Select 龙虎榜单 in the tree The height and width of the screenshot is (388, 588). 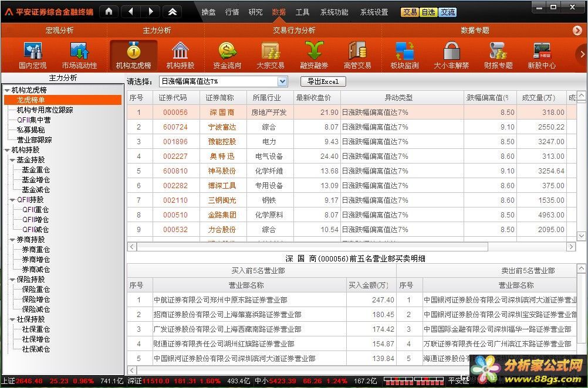point(63,100)
